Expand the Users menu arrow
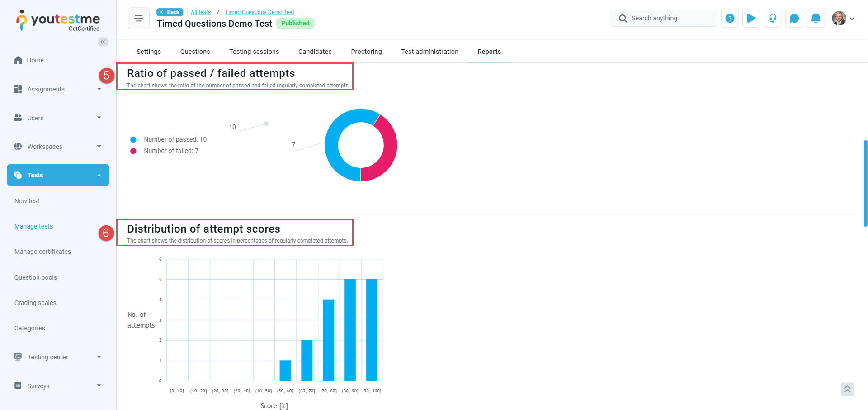 [99, 118]
